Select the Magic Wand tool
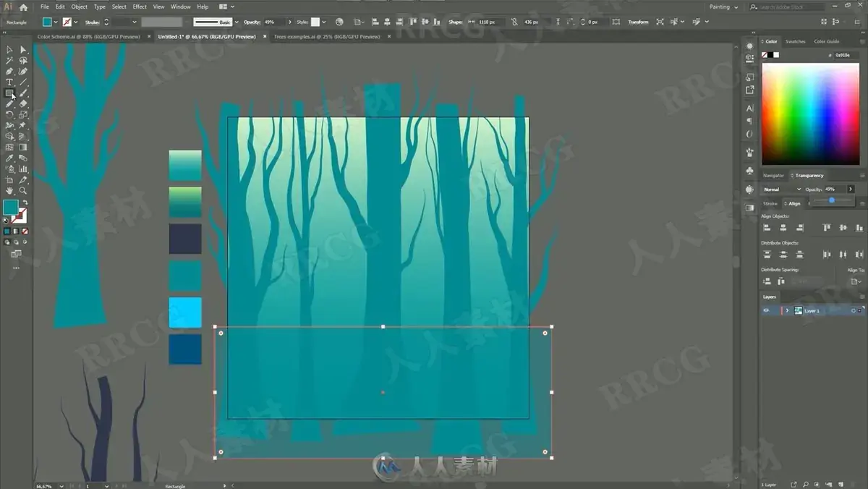Viewport: 868px width, 489px height. (9, 61)
